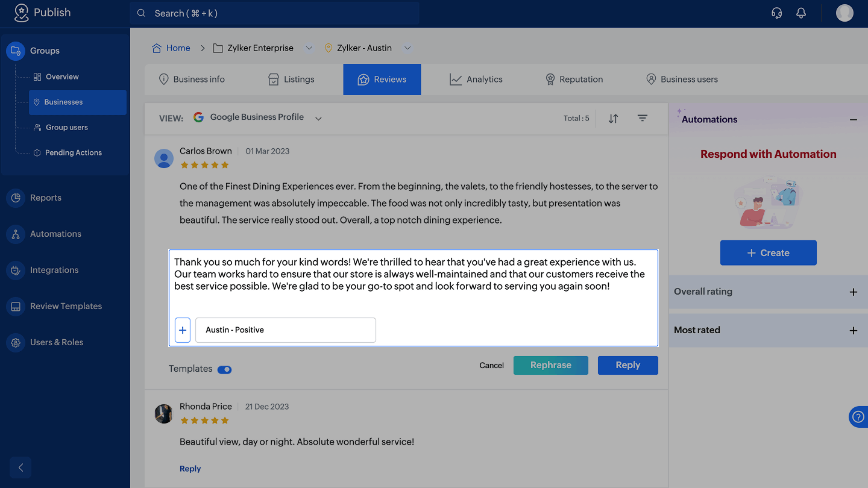Click the Carlos Brown reviewer name
Screen dimensions: 868x488
point(206,151)
